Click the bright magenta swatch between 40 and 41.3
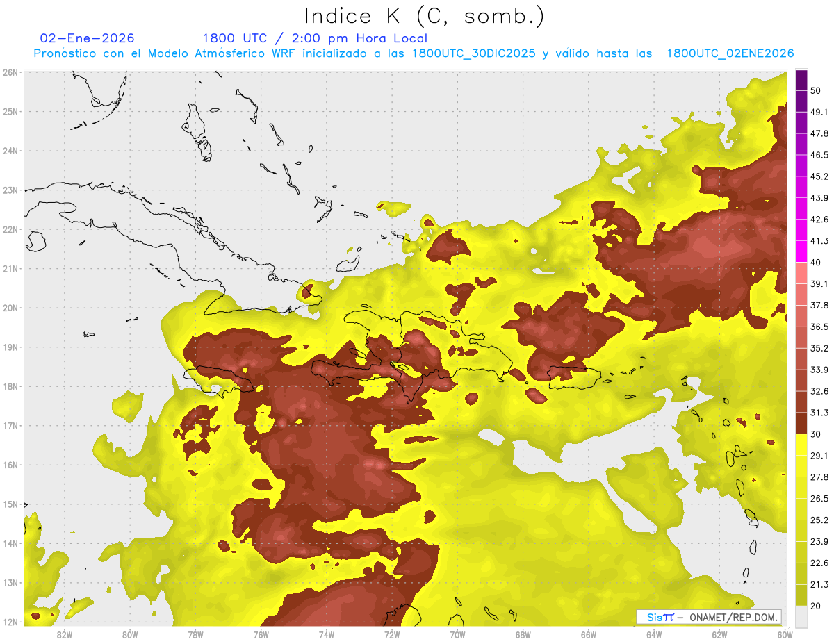The image size is (834, 644). pyautogui.click(x=801, y=251)
